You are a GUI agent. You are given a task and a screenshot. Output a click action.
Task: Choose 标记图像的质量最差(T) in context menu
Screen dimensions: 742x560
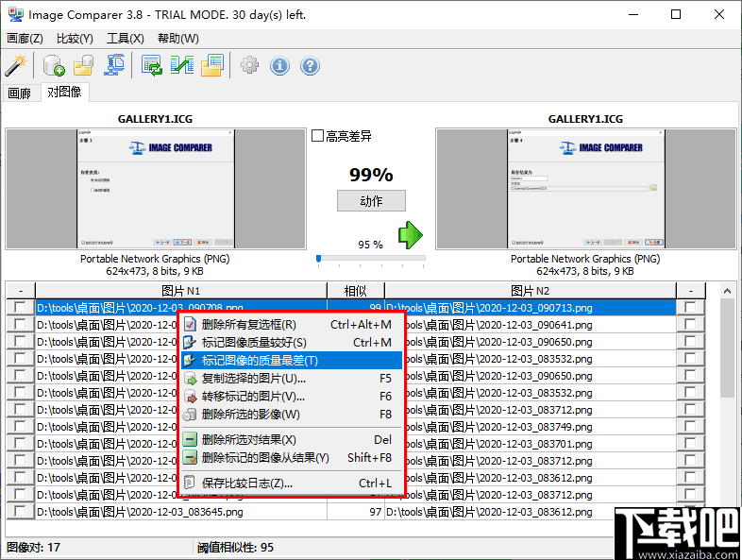tap(292, 361)
